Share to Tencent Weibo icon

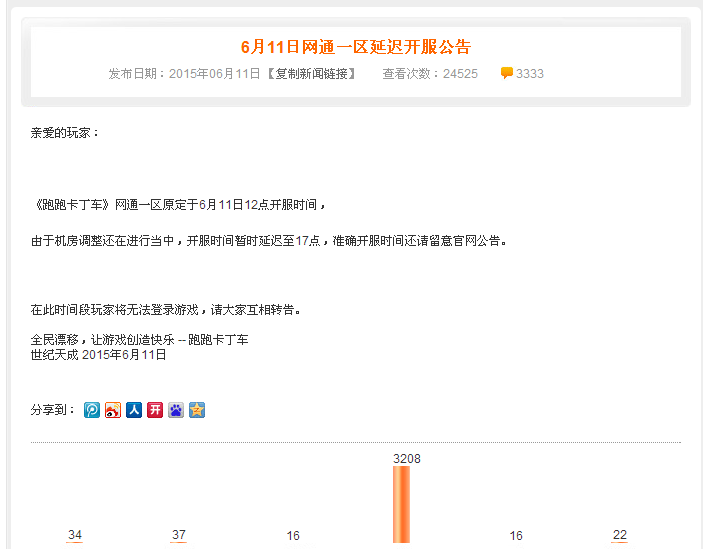[92, 410]
